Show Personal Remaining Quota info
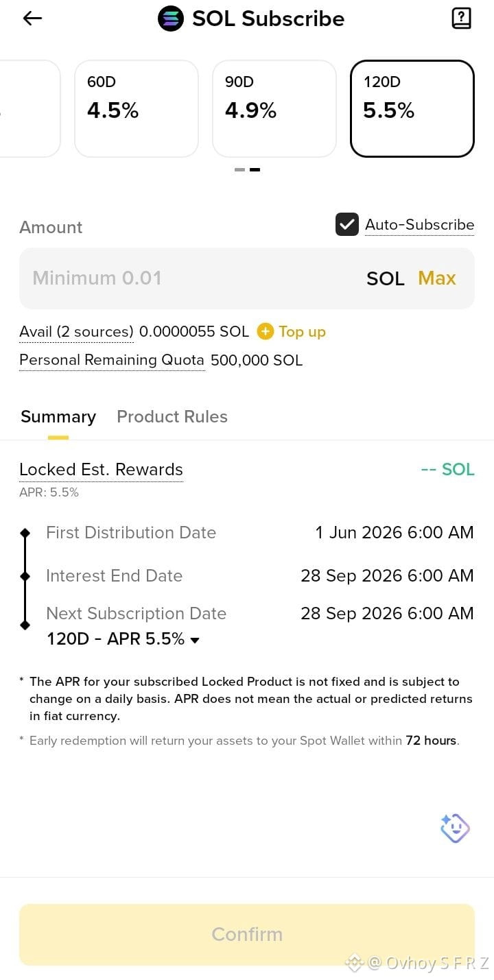 pos(112,360)
